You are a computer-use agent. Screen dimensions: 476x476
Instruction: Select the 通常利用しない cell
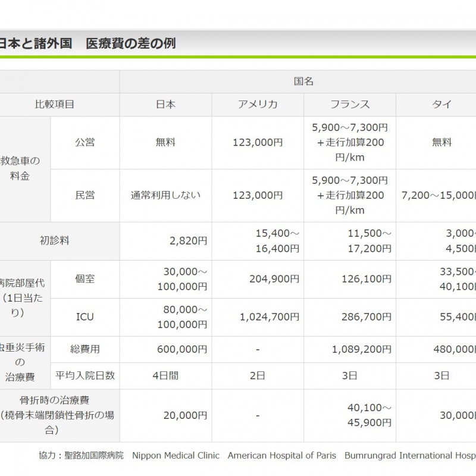point(165,195)
